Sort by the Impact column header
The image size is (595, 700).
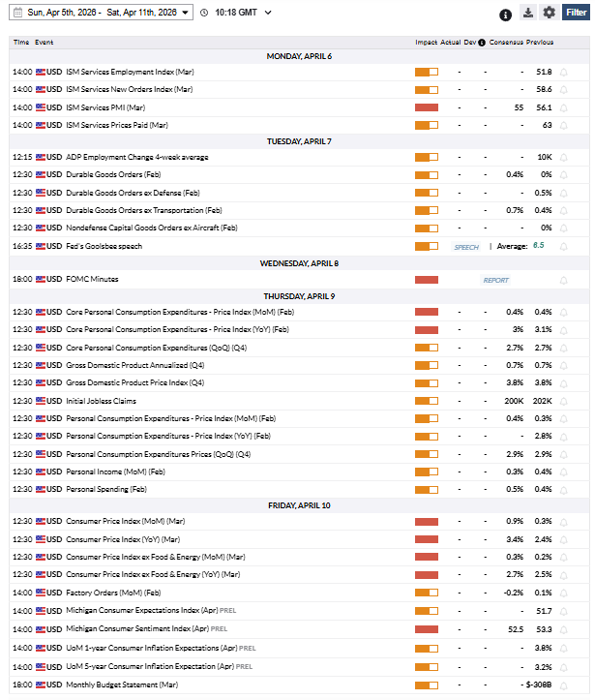pyautogui.click(x=426, y=43)
